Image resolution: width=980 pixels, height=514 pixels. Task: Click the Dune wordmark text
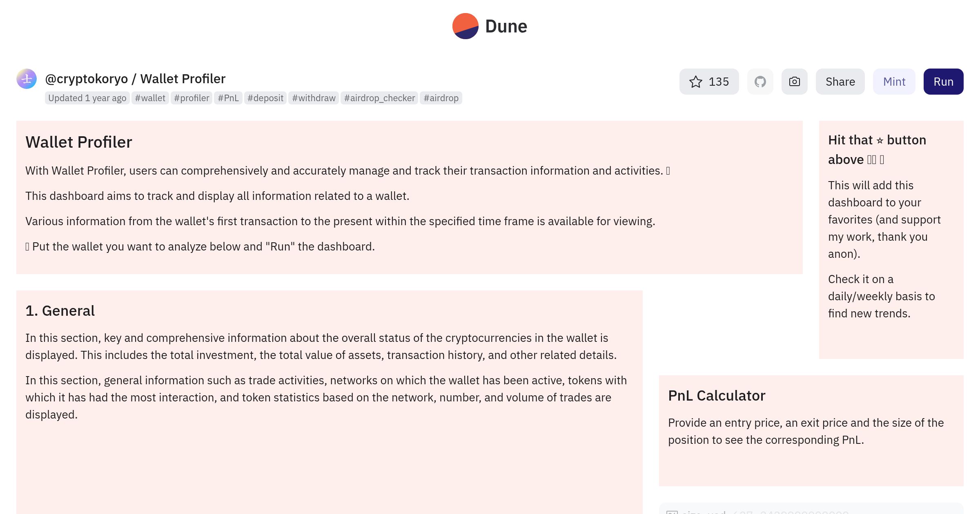click(506, 26)
